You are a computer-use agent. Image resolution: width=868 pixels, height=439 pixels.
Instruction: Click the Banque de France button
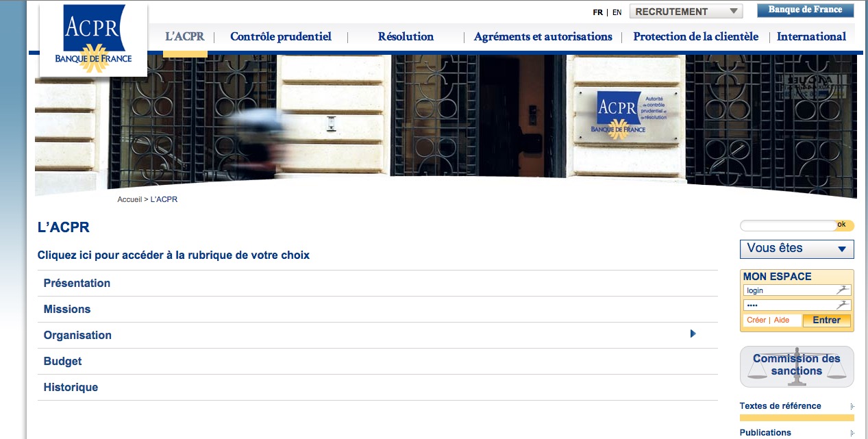click(x=805, y=10)
